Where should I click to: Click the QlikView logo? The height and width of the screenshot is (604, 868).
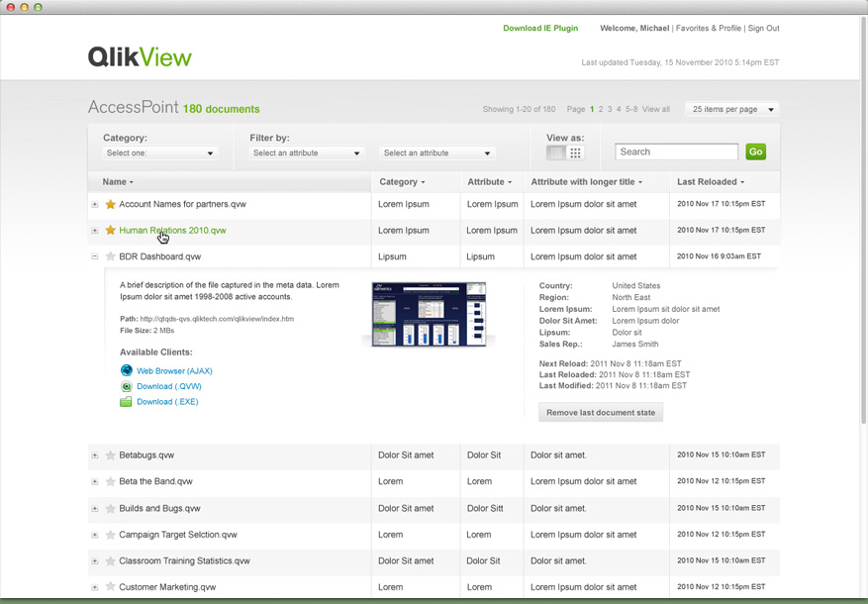[x=141, y=56]
